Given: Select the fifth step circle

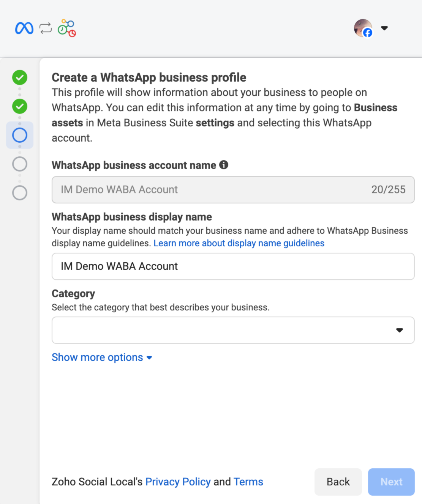Looking at the screenshot, I should coord(20,193).
